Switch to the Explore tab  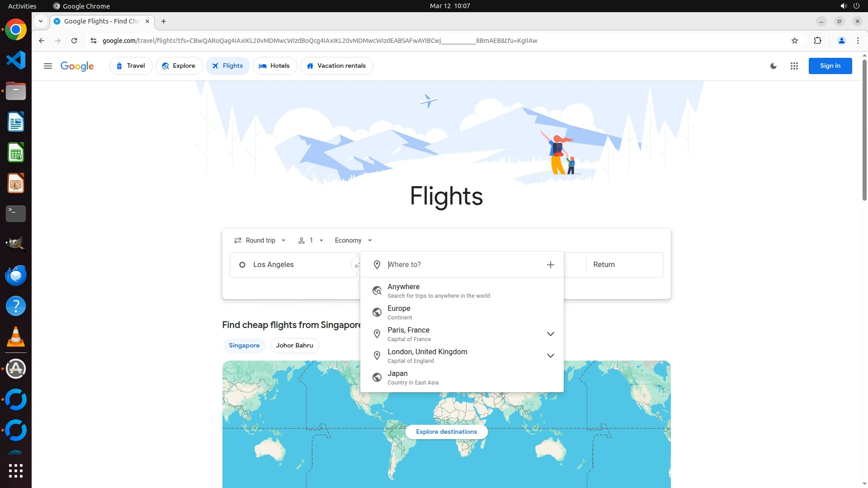(179, 66)
